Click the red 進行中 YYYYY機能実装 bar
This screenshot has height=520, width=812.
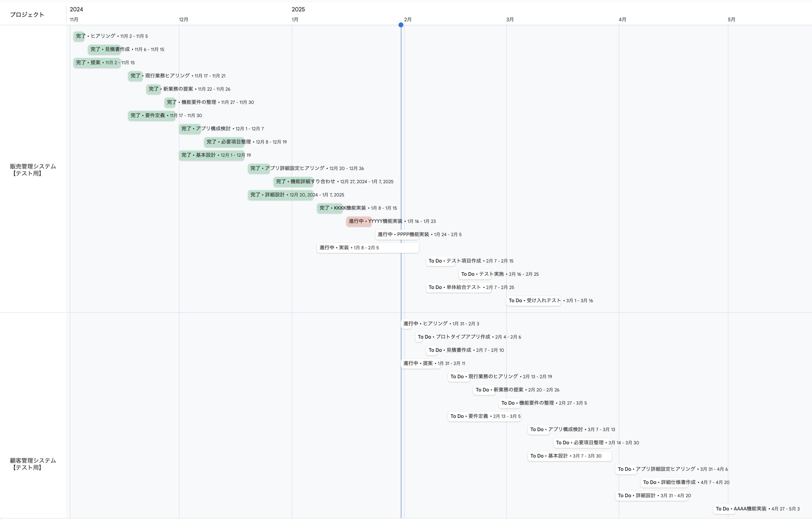click(359, 221)
